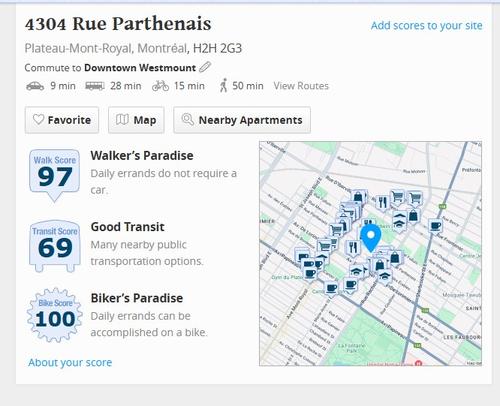
Task: Click 'Daily errands do not require a car.' text
Action: tap(164, 182)
